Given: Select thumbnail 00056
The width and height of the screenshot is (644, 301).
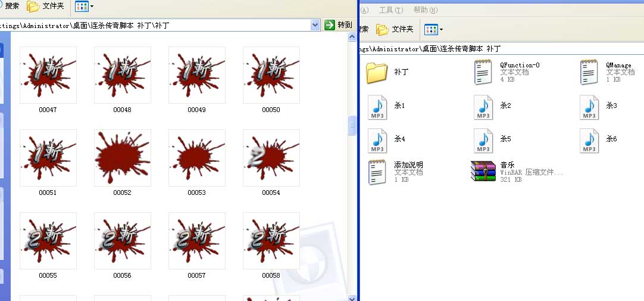Looking at the screenshot, I should pos(123,241).
